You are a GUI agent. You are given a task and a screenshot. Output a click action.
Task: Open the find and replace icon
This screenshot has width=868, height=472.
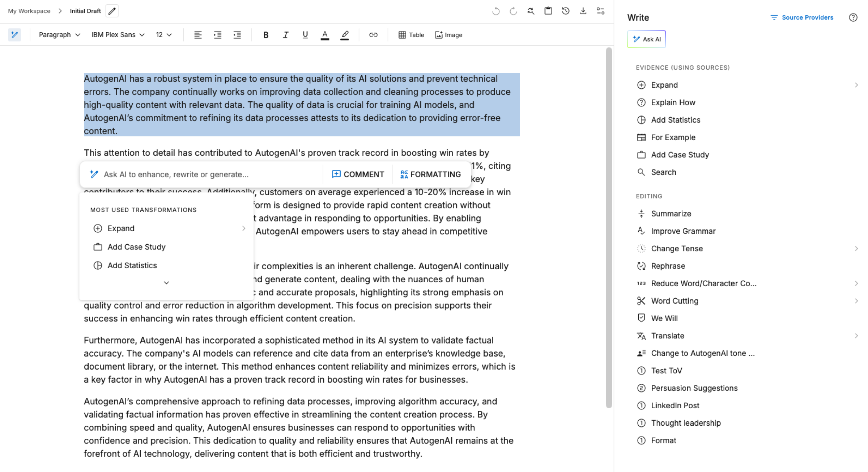(531, 11)
